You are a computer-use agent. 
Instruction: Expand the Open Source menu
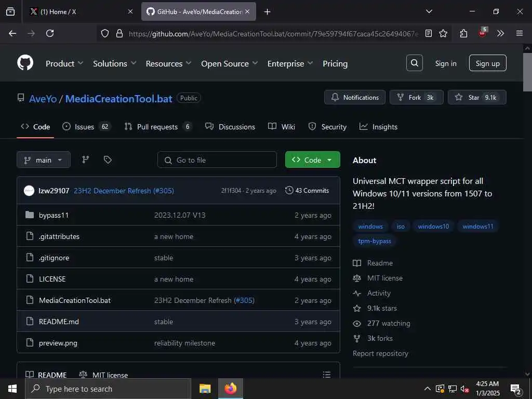click(229, 63)
